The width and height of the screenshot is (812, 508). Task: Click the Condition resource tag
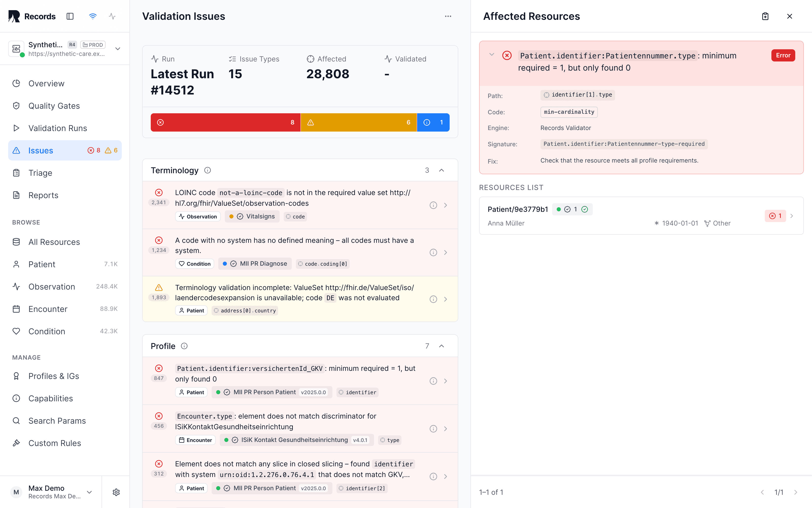pos(195,264)
